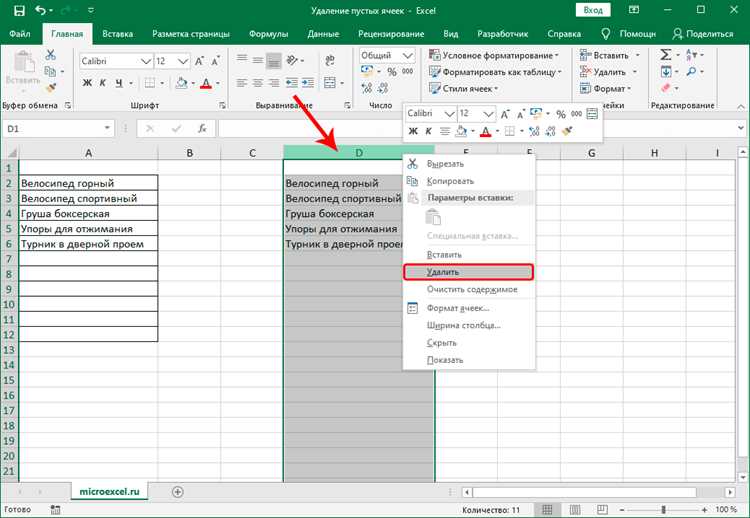Click the zoom slider handle in the status bar
Viewport: 750px width, 518px height.
pyautogui.click(x=664, y=510)
